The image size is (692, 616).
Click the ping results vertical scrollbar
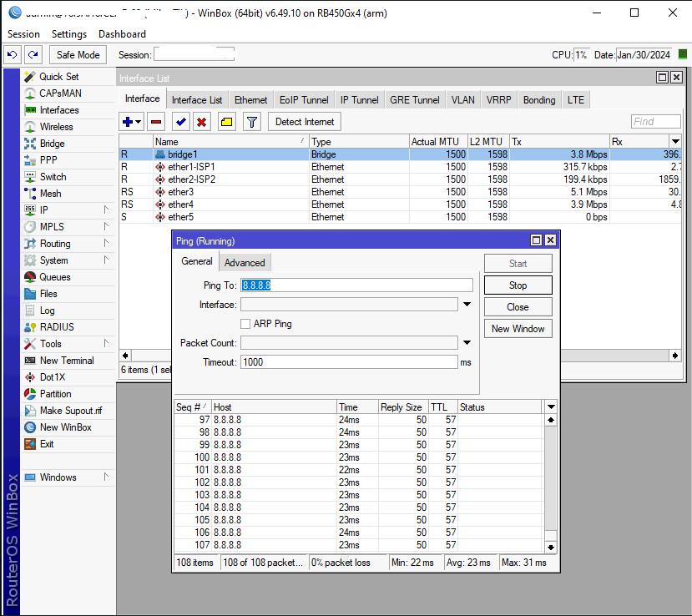(551, 483)
